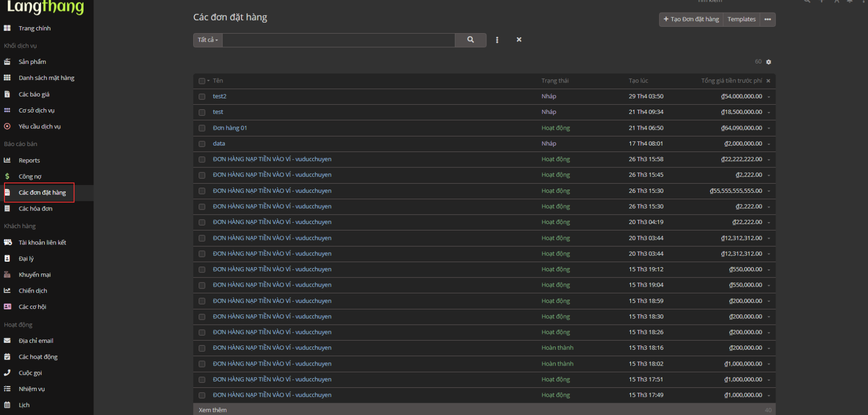Open Sản phẩm in the sidebar
The width and height of the screenshot is (868, 415).
[x=32, y=62]
